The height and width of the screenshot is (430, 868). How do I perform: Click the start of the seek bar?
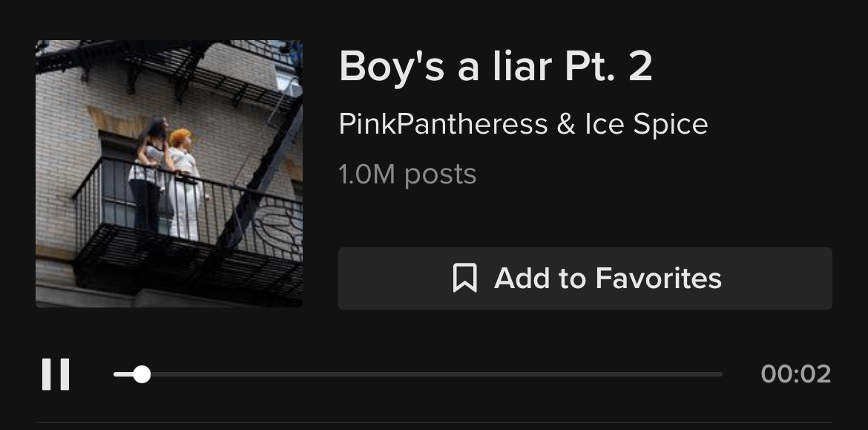pyautogui.click(x=115, y=374)
